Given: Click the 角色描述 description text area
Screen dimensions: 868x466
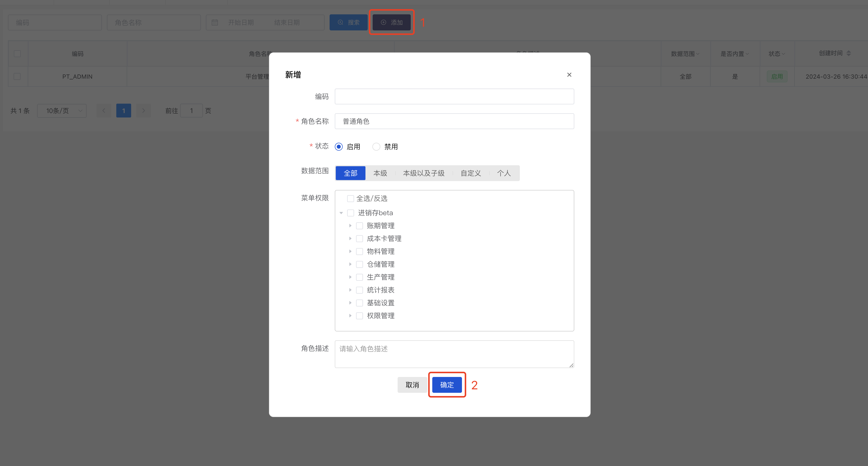Looking at the screenshot, I should [x=454, y=354].
